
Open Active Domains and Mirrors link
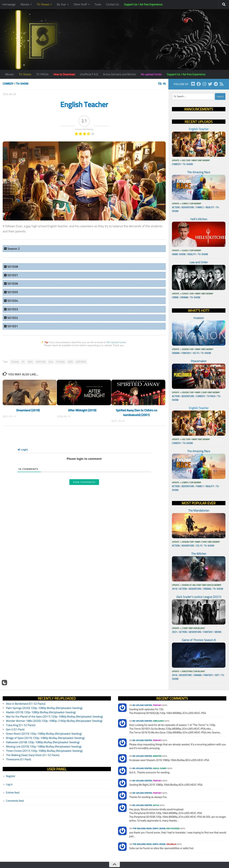(x=119, y=75)
